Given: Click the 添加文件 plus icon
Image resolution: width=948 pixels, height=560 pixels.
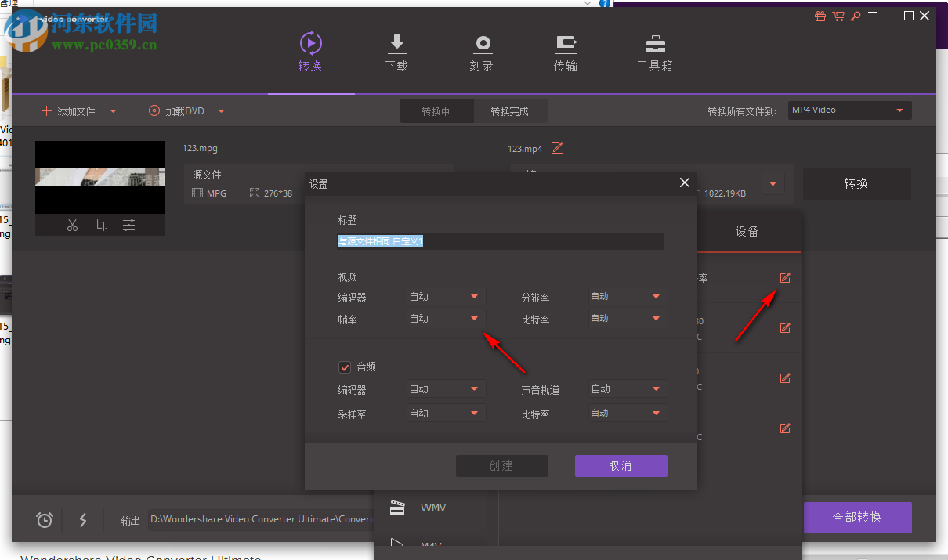Looking at the screenshot, I should (x=46, y=111).
